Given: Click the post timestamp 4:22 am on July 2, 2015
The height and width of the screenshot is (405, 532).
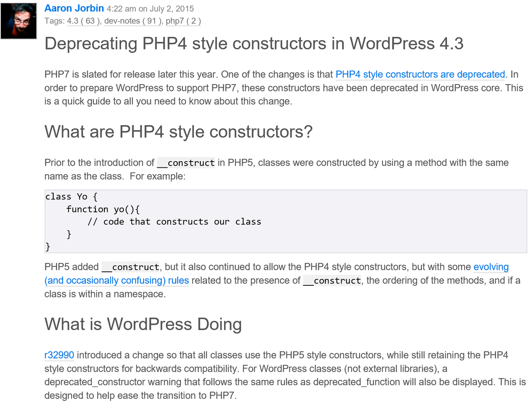Looking at the screenshot, I should point(150,9).
